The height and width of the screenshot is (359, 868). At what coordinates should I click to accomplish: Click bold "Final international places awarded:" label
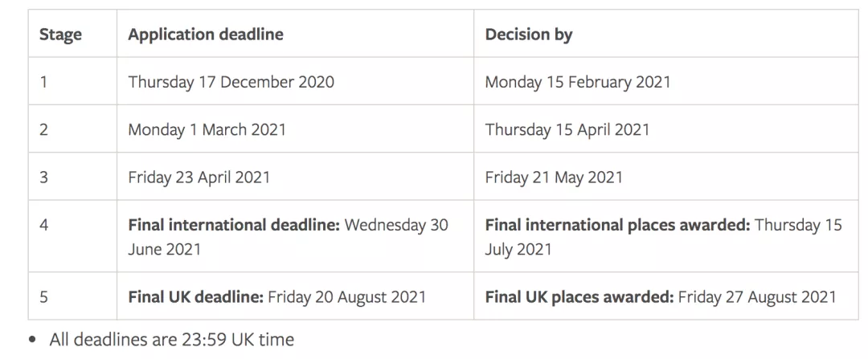point(617,225)
